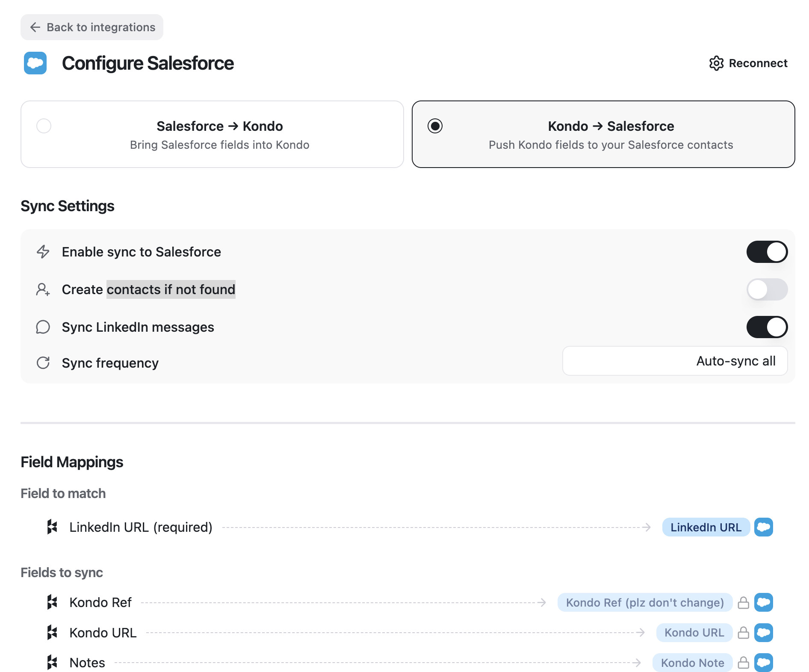Click the Salesforce logo beside page title
The image size is (809, 672).
click(35, 63)
